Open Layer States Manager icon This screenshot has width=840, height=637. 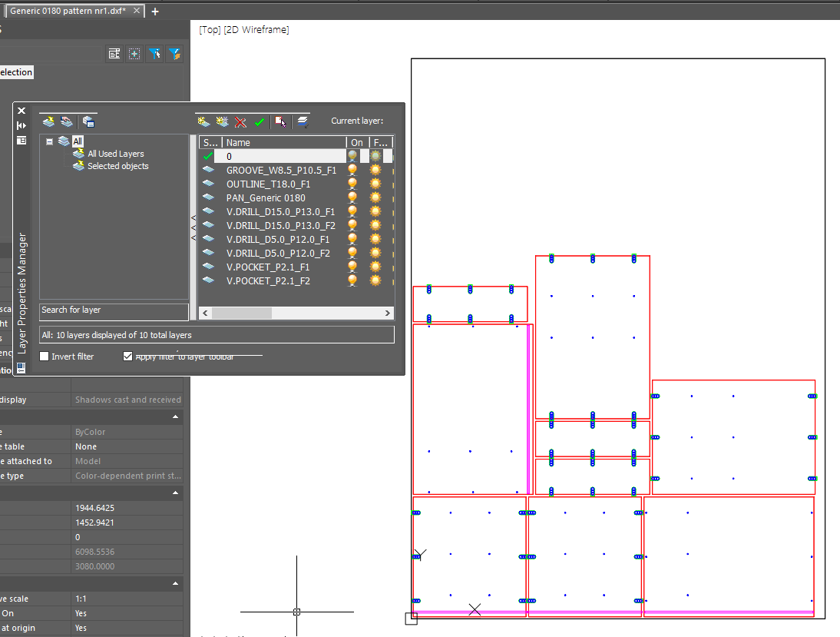click(89, 121)
